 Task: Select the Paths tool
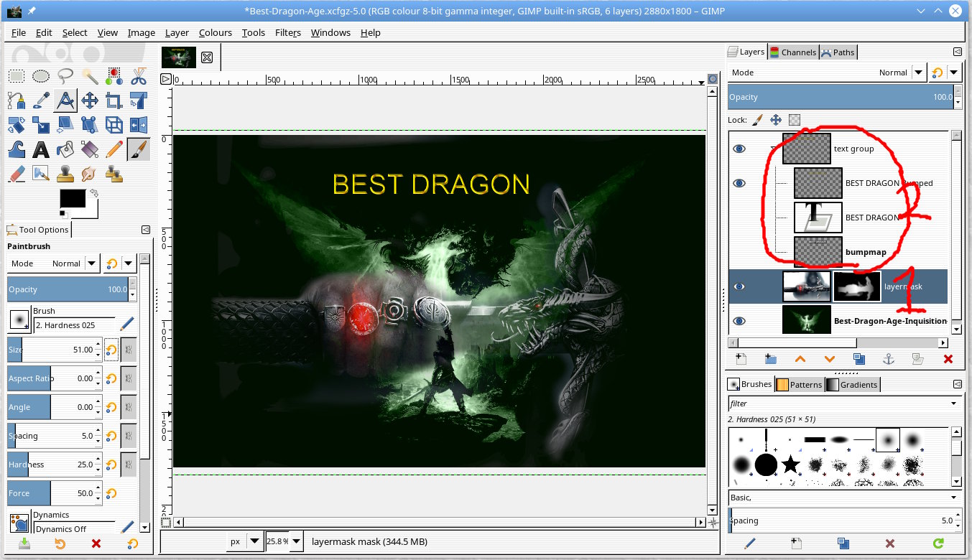coord(17,100)
